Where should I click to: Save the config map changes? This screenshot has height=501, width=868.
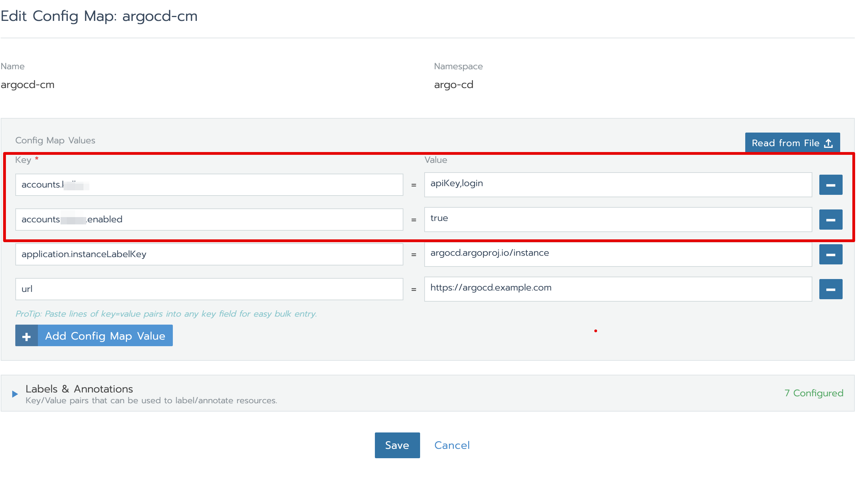coord(397,445)
